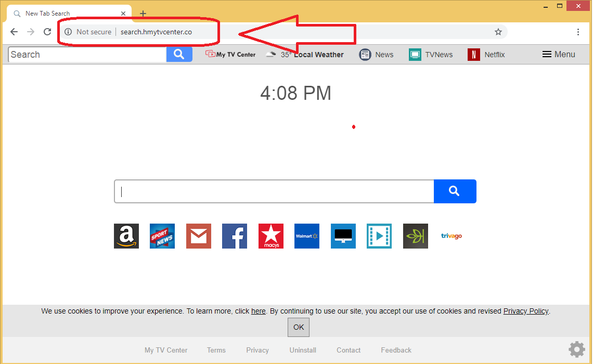This screenshot has height=364, width=593.
Task: Open the Gmail envelope shortcut tile
Action: (x=199, y=236)
